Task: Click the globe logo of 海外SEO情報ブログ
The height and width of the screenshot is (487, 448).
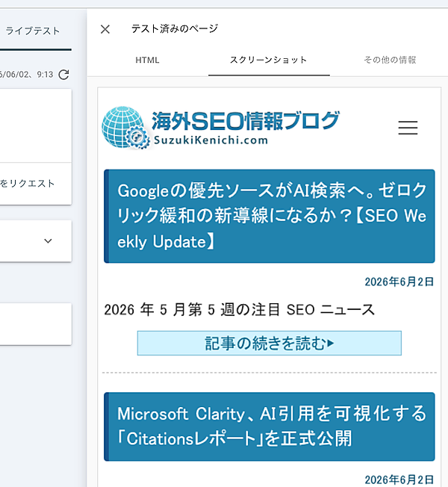Action: click(125, 127)
